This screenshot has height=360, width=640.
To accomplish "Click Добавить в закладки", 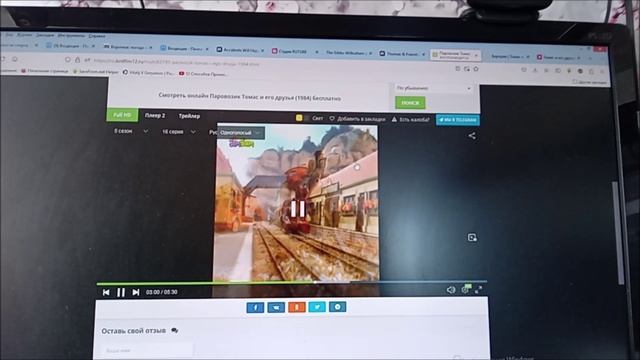I will (x=357, y=119).
